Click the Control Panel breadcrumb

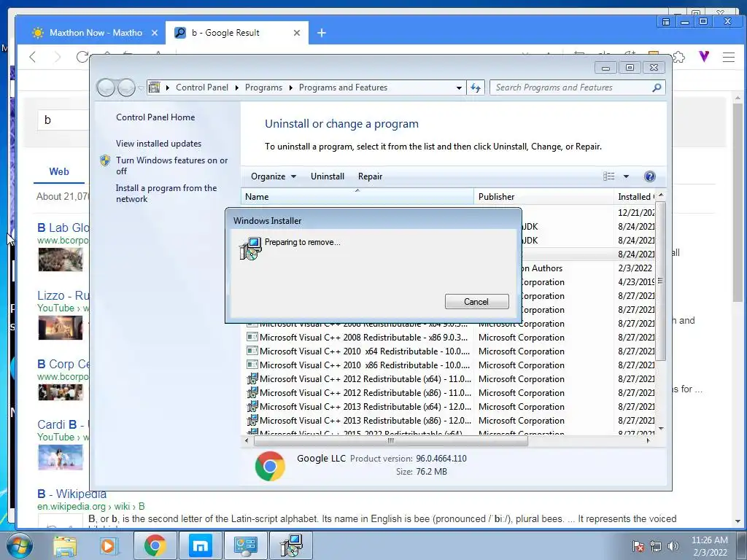click(x=202, y=87)
